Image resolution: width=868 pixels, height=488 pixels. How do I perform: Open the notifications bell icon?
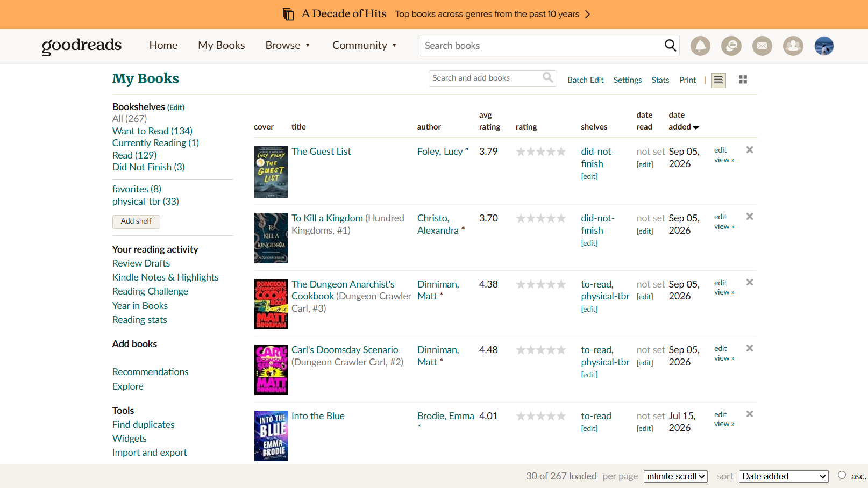tap(700, 46)
